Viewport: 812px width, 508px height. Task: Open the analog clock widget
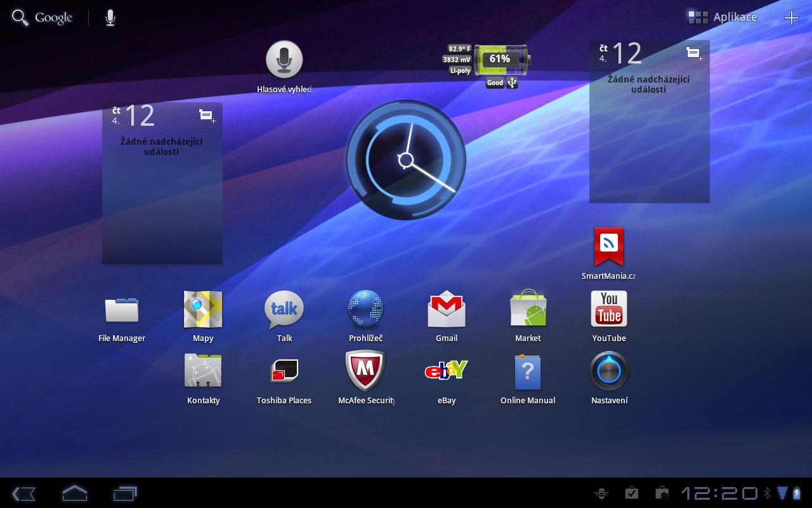point(406,160)
